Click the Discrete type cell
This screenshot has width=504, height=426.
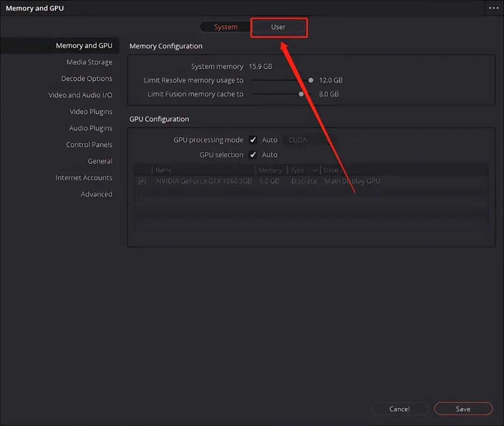tap(304, 181)
